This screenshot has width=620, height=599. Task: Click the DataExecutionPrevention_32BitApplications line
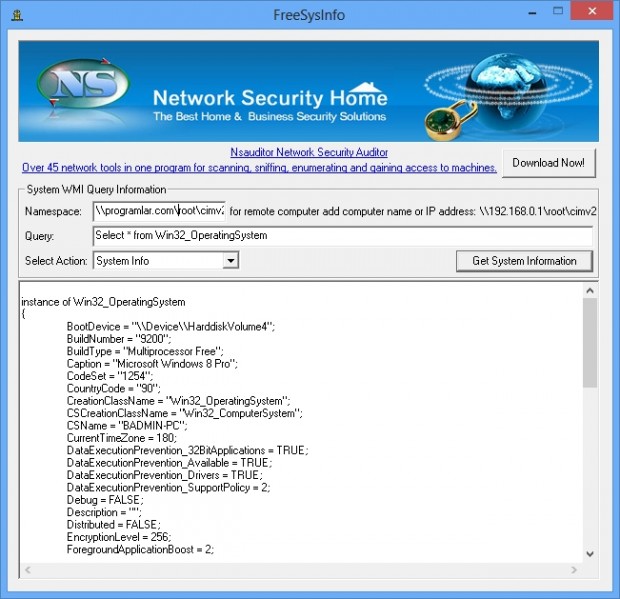(187, 451)
